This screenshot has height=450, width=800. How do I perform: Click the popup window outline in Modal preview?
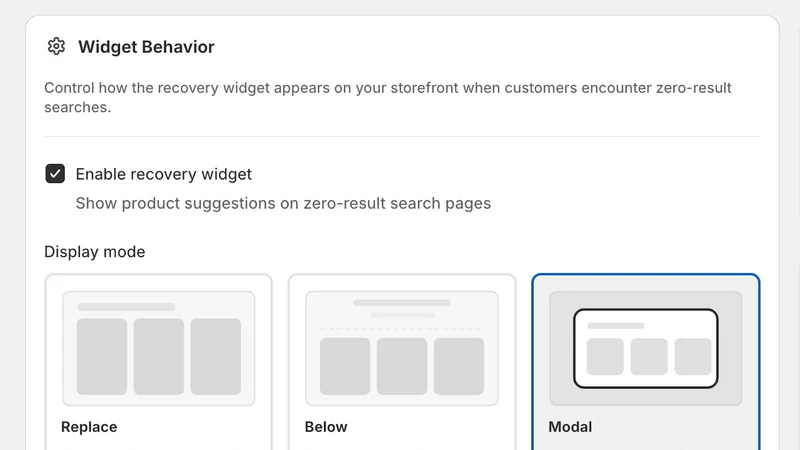tap(645, 348)
